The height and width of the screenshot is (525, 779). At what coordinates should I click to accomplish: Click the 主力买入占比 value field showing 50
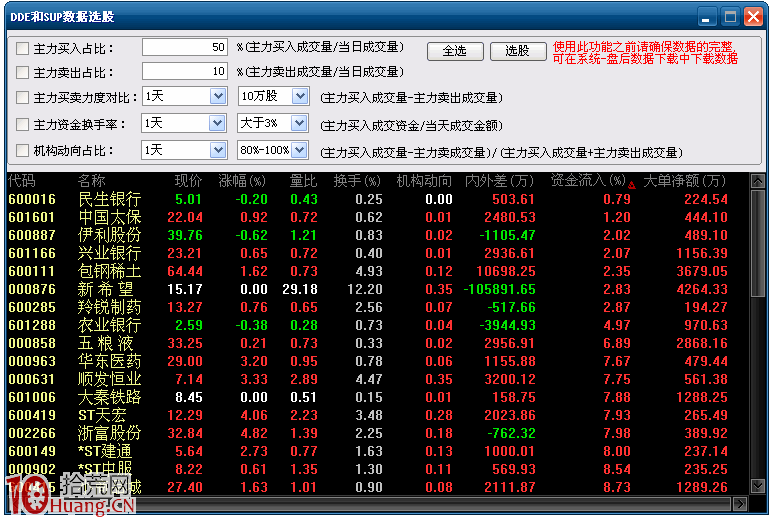(x=185, y=47)
